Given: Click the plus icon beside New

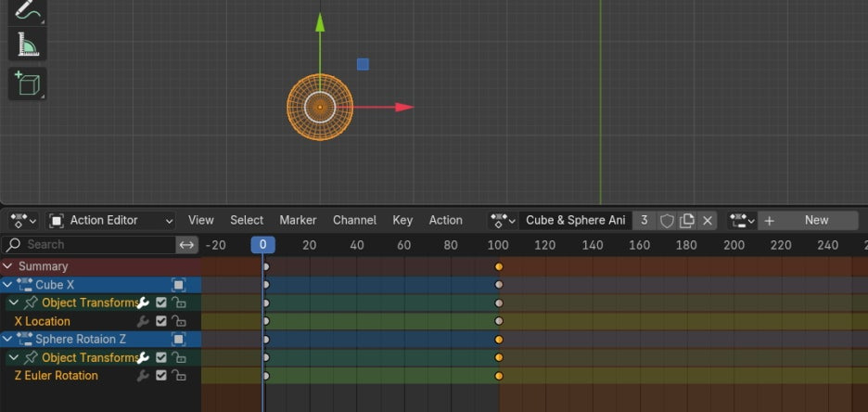Looking at the screenshot, I should 769,221.
